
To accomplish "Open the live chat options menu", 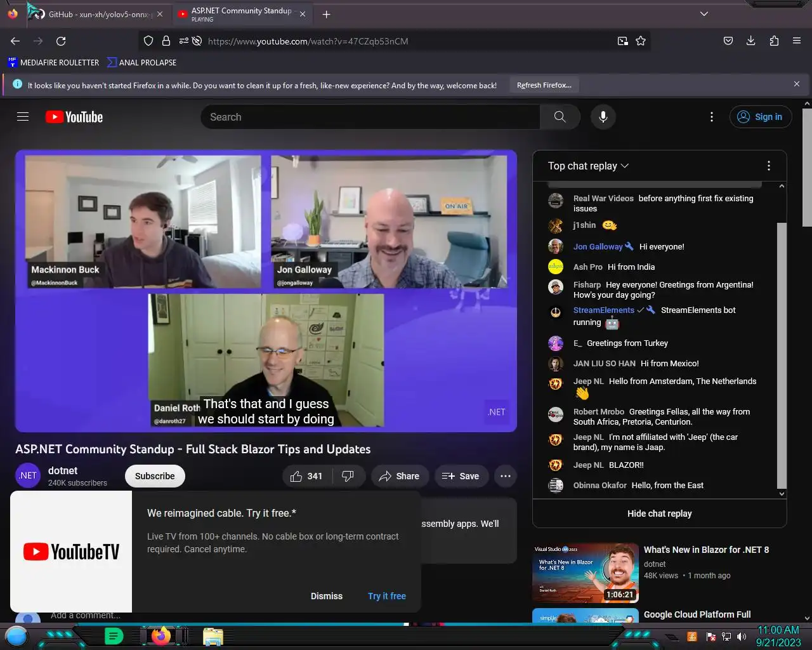I will (769, 166).
